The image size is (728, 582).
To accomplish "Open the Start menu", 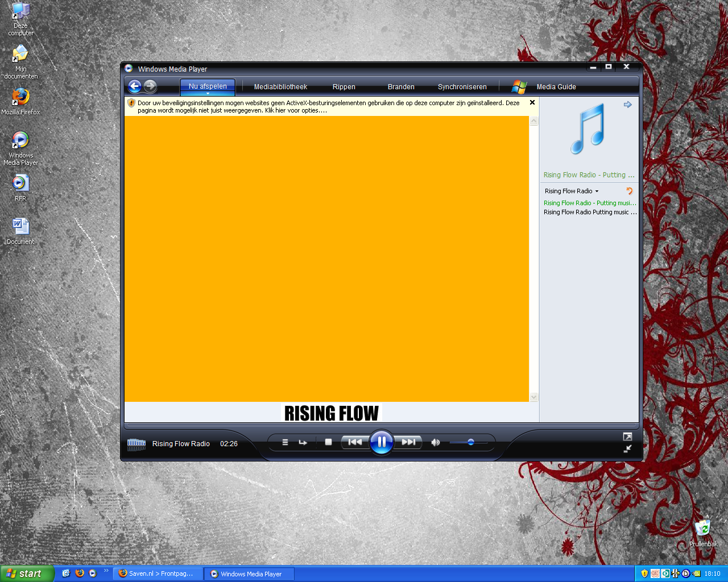I will [27, 573].
